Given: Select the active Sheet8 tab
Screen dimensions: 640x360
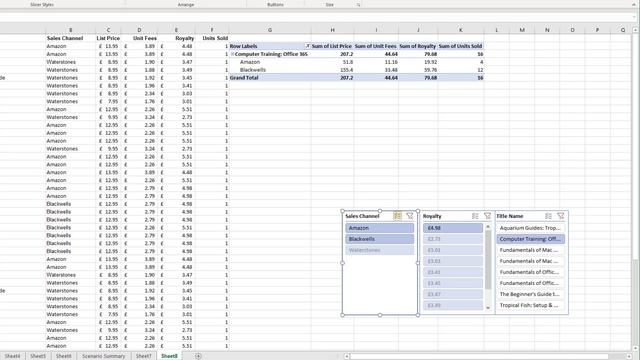Looking at the screenshot, I should click(169, 356).
